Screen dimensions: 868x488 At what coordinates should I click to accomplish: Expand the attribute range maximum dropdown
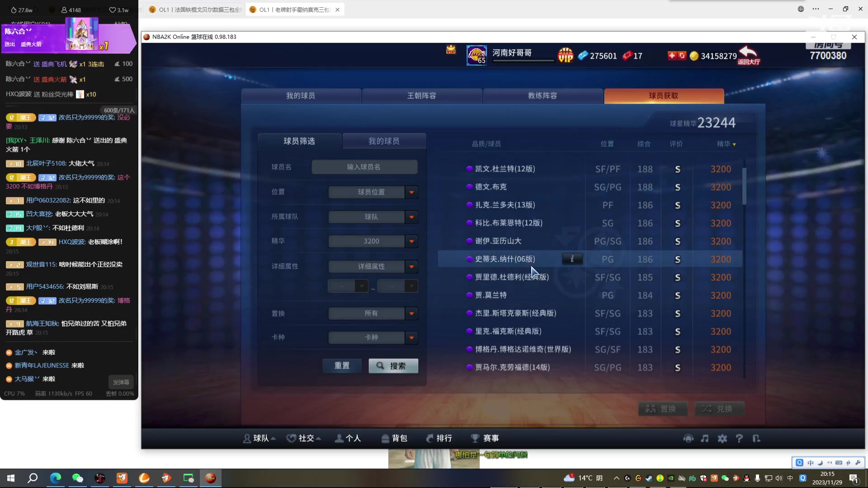coord(411,286)
